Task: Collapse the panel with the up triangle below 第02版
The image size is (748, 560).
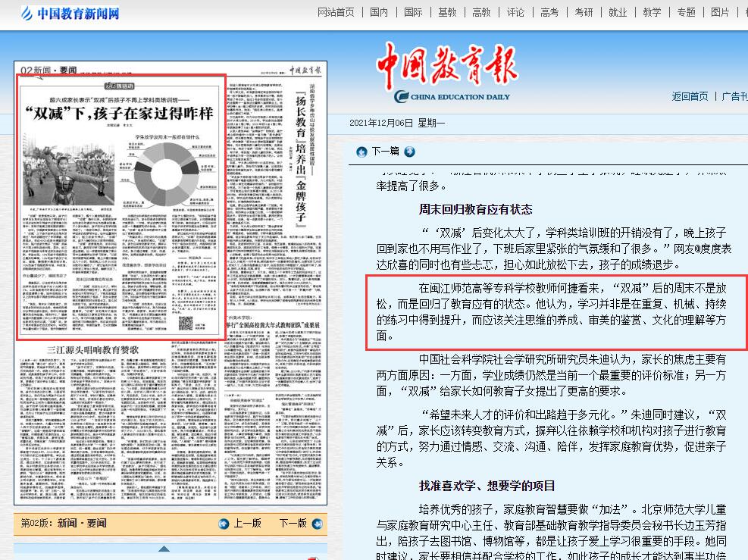Action: [164, 549]
